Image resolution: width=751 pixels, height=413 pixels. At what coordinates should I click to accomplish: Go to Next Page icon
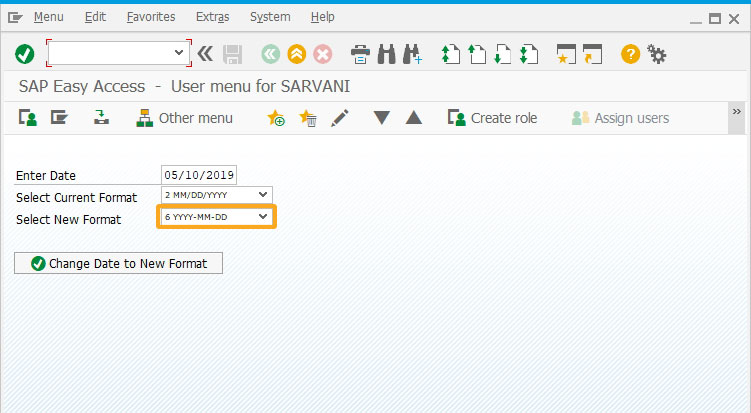[x=502, y=54]
